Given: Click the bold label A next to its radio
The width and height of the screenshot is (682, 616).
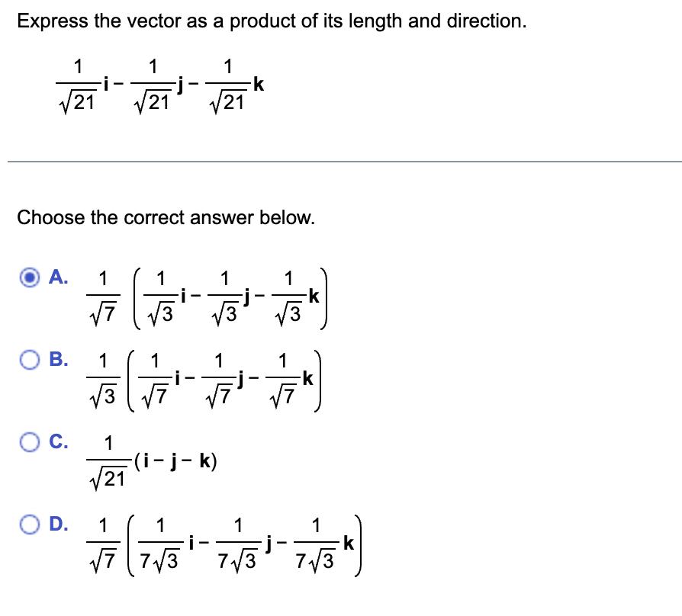Looking at the screenshot, I should 56,278.
